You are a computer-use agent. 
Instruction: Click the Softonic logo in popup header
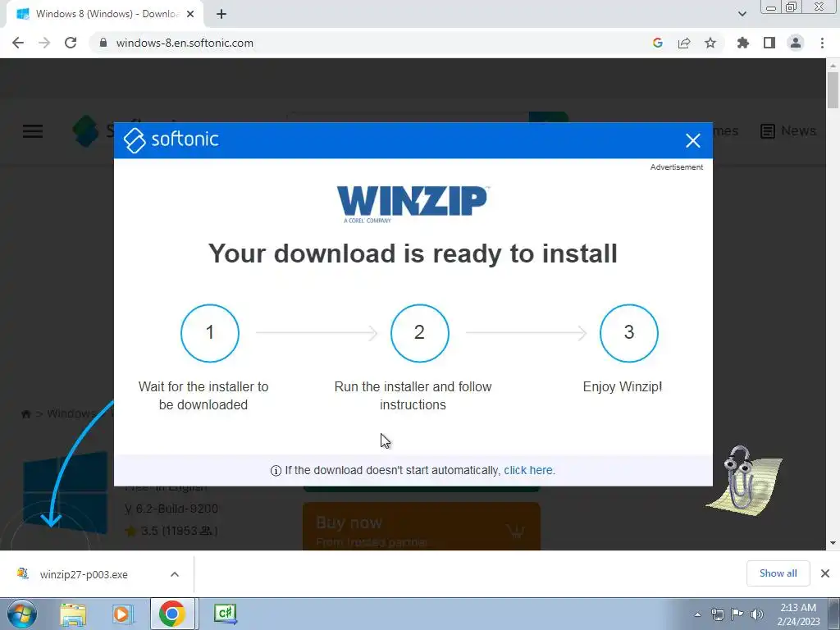171,139
